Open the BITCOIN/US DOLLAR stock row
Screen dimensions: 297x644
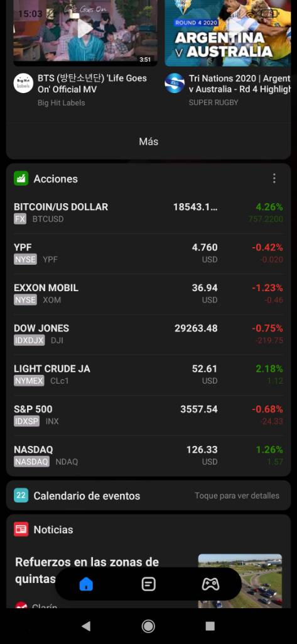(148, 213)
